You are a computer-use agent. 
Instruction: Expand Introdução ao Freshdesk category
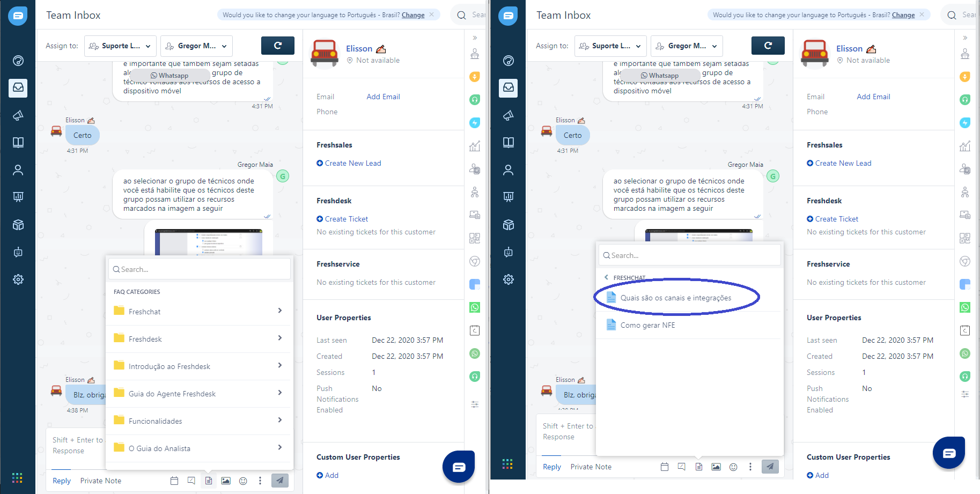pyautogui.click(x=199, y=366)
